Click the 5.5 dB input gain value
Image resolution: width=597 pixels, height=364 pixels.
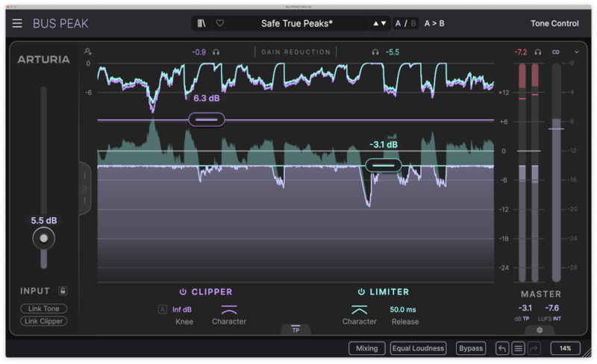(44, 221)
